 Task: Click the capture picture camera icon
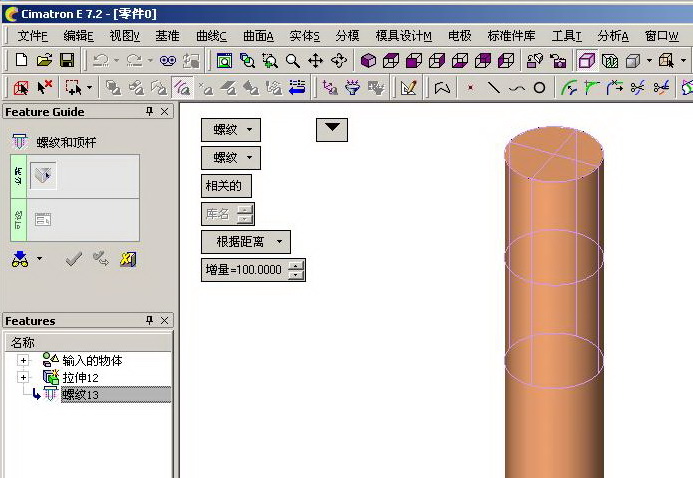(x=558, y=60)
